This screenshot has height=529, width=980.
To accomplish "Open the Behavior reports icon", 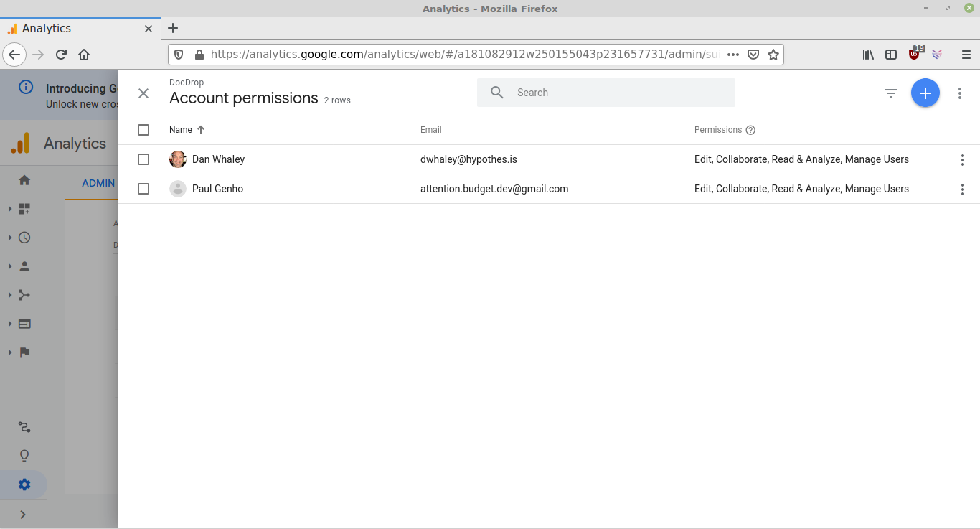I will pos(24,323).
